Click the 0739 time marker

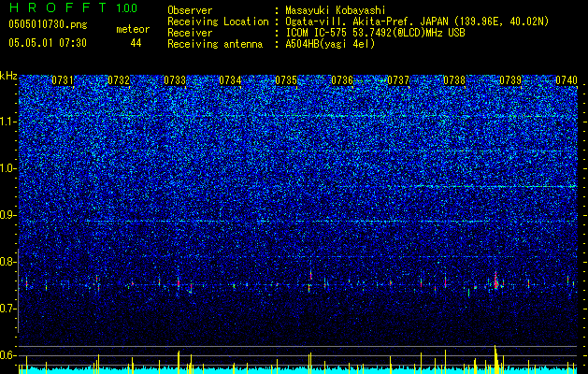coord(510,80)
